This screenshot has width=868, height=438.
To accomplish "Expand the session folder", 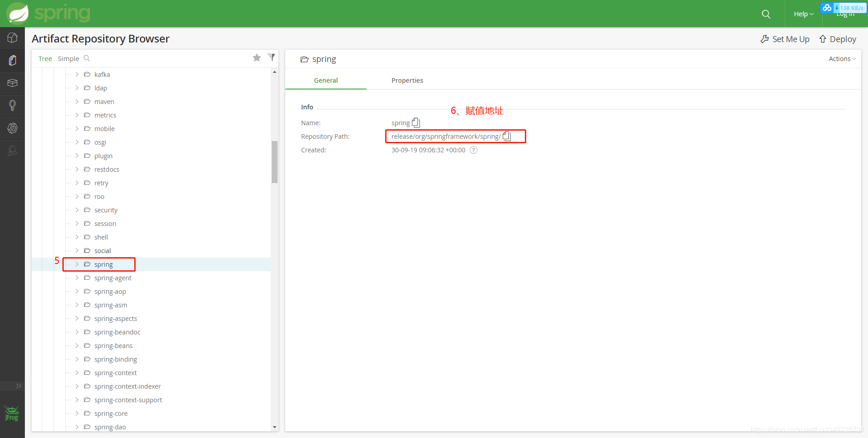I will tap(77, 223).
